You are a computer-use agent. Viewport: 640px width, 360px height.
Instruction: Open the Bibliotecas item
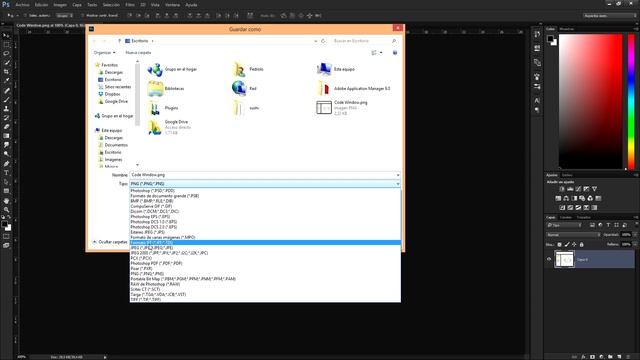pos(166,89)
